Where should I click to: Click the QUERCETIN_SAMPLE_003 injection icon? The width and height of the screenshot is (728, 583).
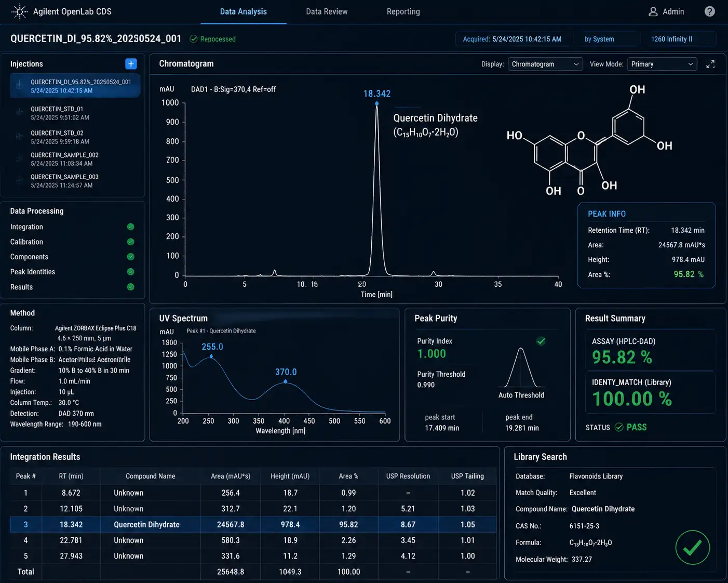[x=20, y=180]
